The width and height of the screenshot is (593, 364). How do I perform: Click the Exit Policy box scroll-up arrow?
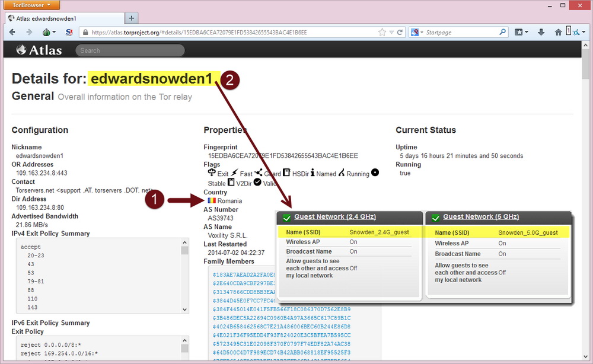tap(184, 340)
